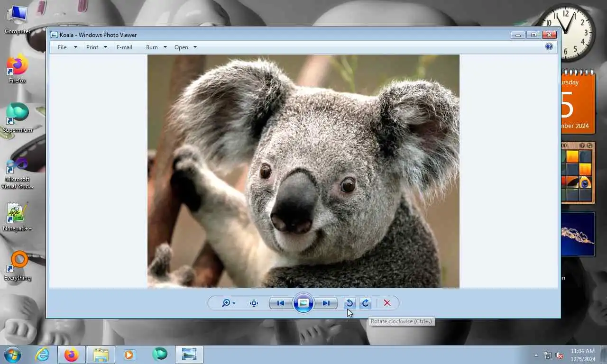The image size is (607, 364).
Task: Open the Windows Start menu
Action: [x=13, y=355]
